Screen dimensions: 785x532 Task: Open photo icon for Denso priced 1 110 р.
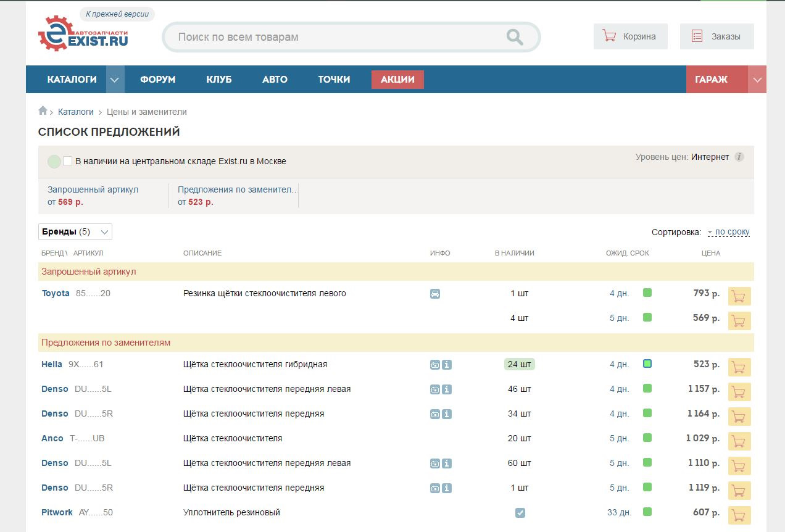(x=435, y=463)
